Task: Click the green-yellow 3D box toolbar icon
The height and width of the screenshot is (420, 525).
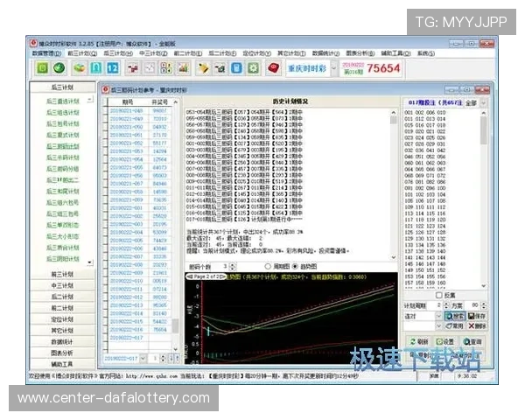Action: point(80,68)
